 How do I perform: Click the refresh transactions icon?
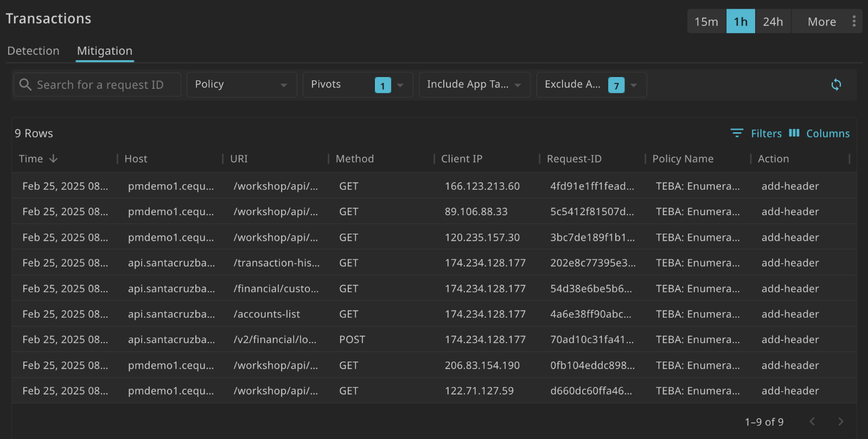[836, 85]
